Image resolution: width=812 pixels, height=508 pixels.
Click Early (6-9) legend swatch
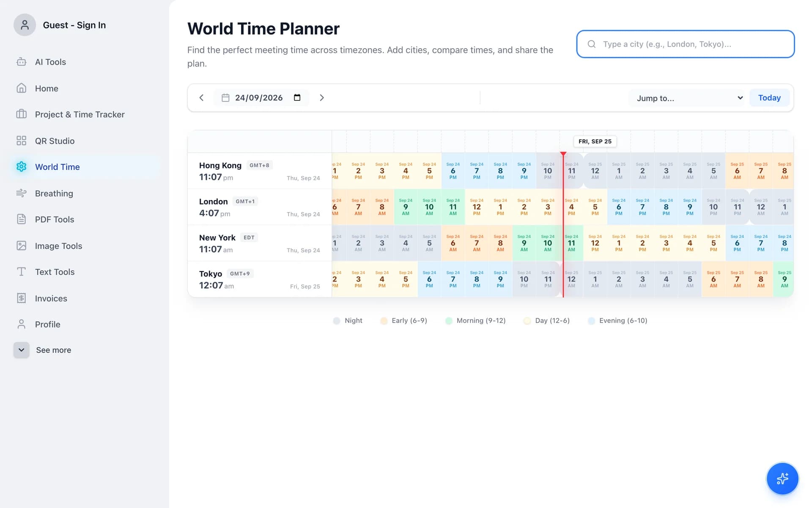click(384, 321)
